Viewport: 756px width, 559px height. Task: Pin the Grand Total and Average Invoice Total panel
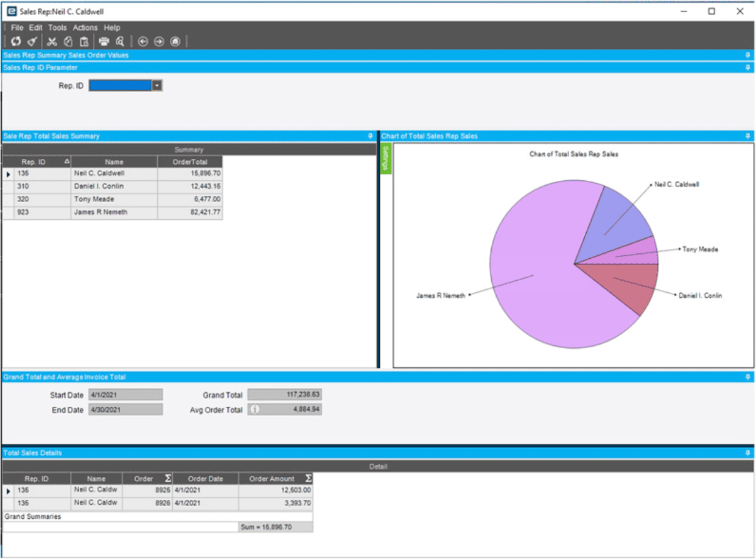[x=747, y=377]
